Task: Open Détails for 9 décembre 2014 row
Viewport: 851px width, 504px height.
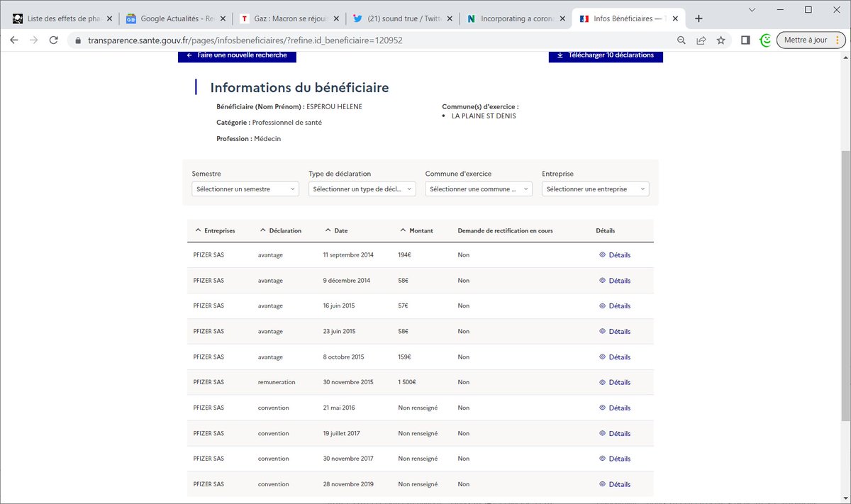Action: point(615,281)
